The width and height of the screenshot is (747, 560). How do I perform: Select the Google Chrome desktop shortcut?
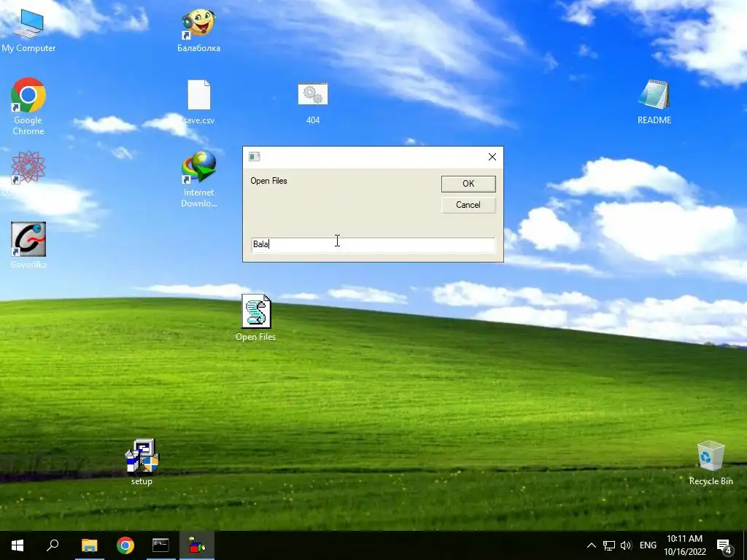(x=28, y=106)
